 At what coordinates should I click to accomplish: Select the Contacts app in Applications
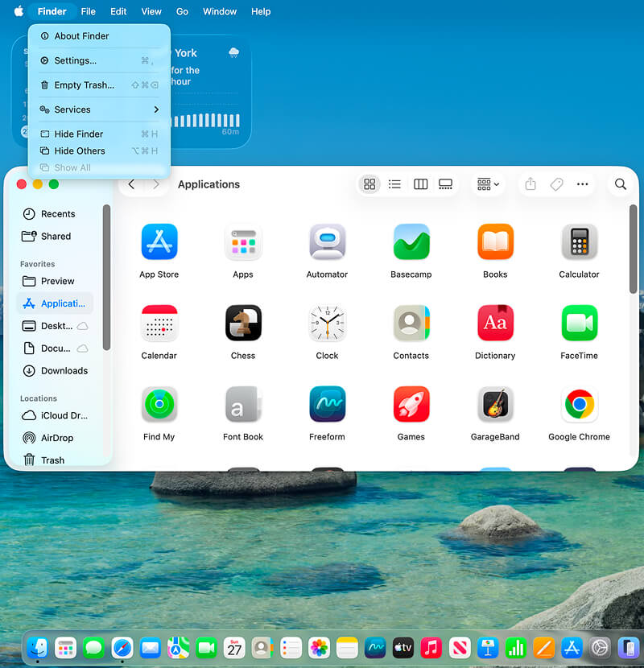pyautogui.click(x=411, y=323)
